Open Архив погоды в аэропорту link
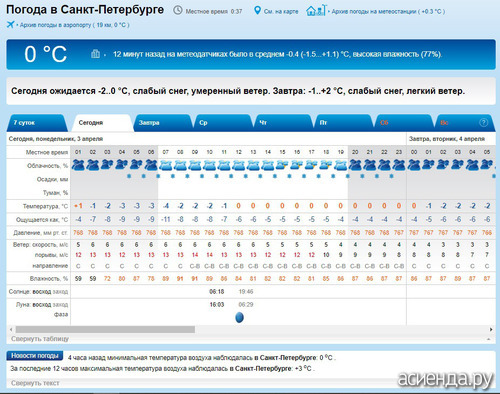500x394 pixels. [x=74, y=25]
